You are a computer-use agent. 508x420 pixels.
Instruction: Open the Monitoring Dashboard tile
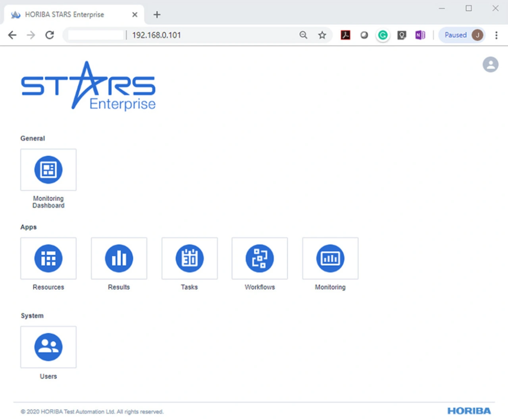[x=48, y=170]
